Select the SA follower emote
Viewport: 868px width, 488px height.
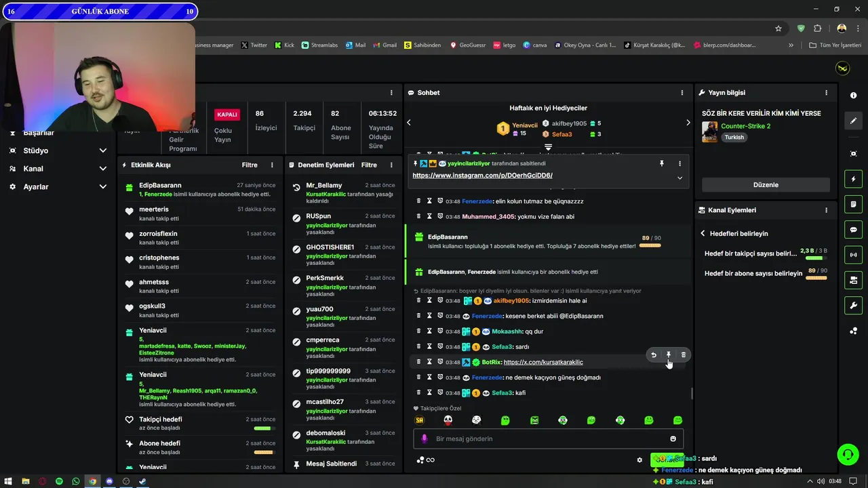tap(419, 420)
